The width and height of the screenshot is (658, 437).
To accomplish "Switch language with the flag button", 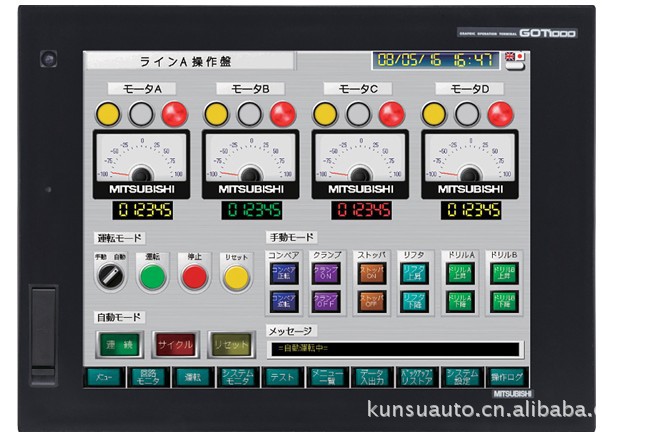I will coord(514,61).
